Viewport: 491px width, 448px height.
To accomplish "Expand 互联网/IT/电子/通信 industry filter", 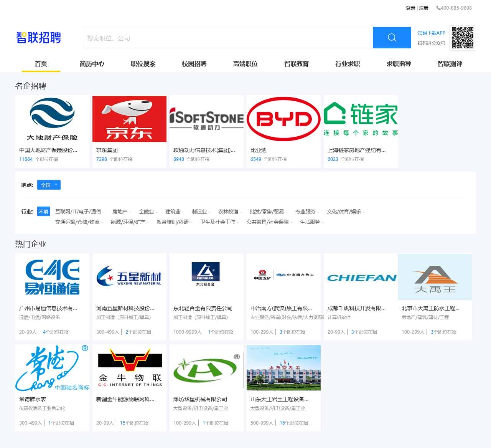I will [79, 212].
